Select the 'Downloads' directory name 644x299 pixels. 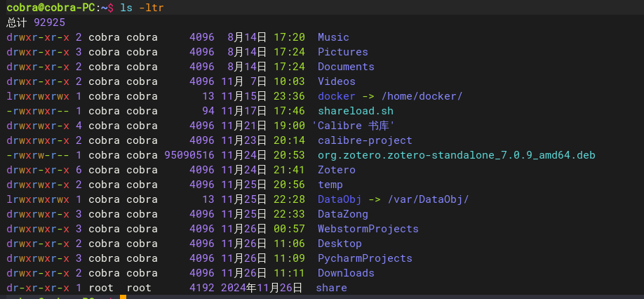(347, 273)
